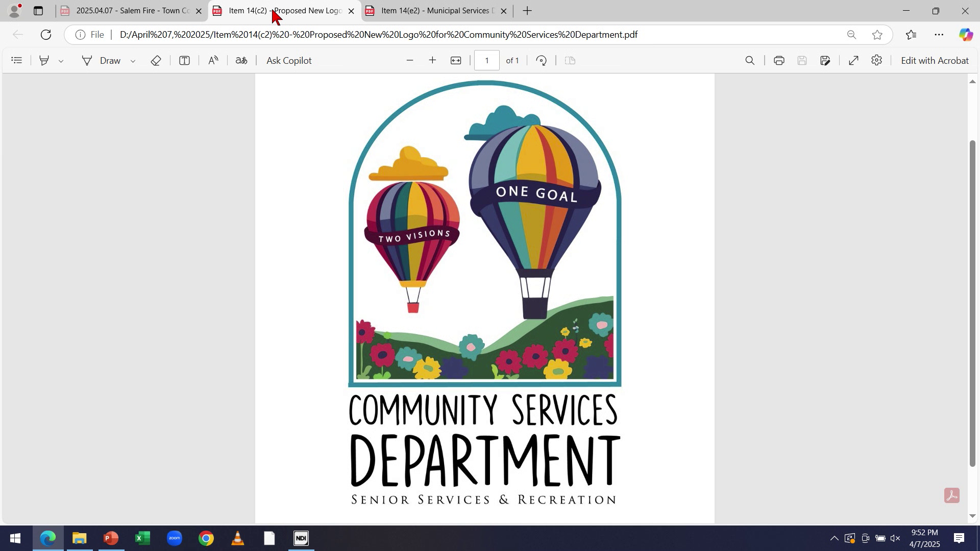Screen dimensions: 980x551
Task: Close the Salem Fire tab
Action: click(x=199, y=11)
